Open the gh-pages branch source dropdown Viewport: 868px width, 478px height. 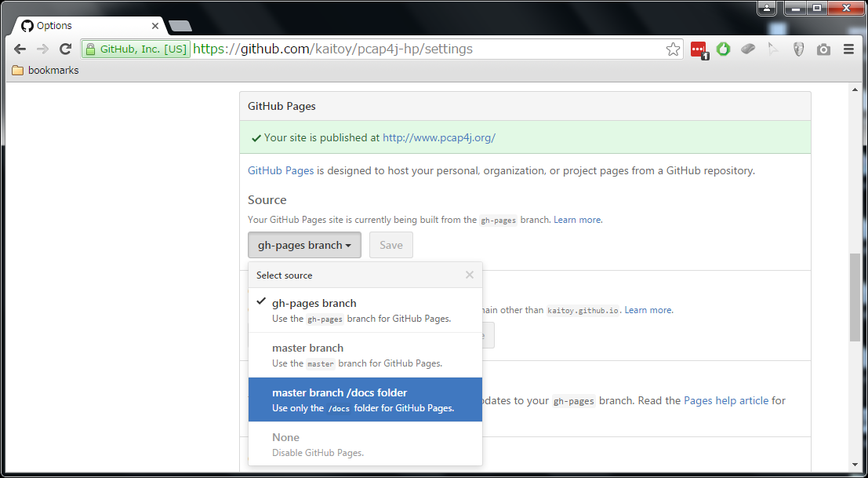tap(304, 245)
